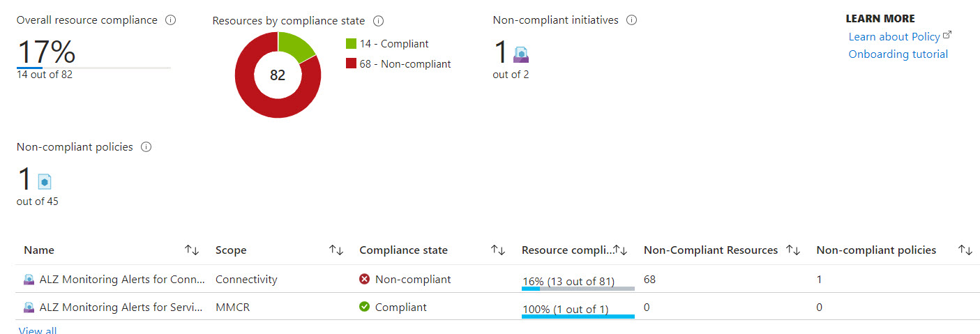Sort by Compliance state column arrows
The height and width of the screenshot is (334, 980).
tap(498, 250)
